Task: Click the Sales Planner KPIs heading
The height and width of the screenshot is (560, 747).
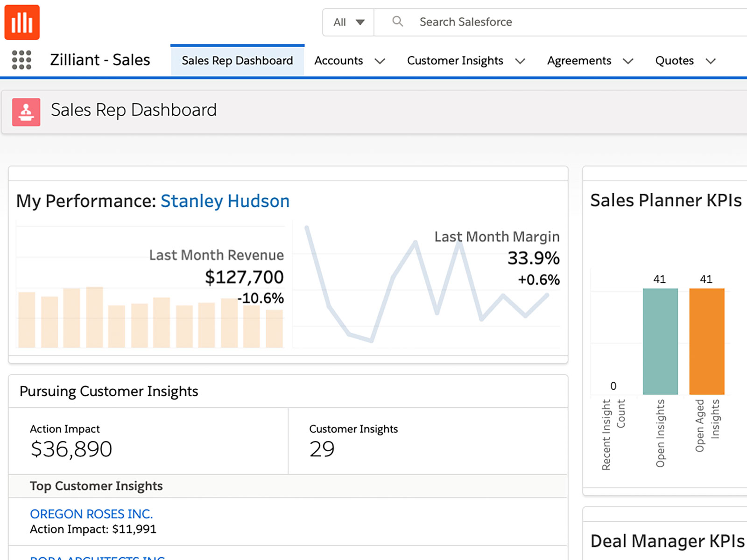Action: tap(666, 200)
